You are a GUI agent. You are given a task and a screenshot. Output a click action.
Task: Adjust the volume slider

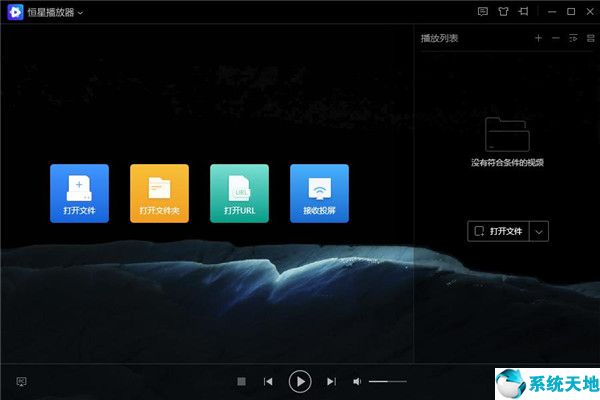click(387, 381)
